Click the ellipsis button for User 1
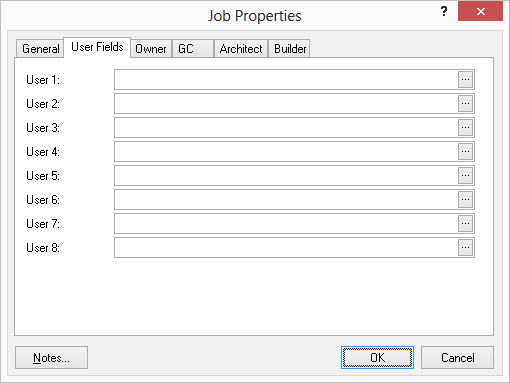Screen dimensions: 510x383 465,80
